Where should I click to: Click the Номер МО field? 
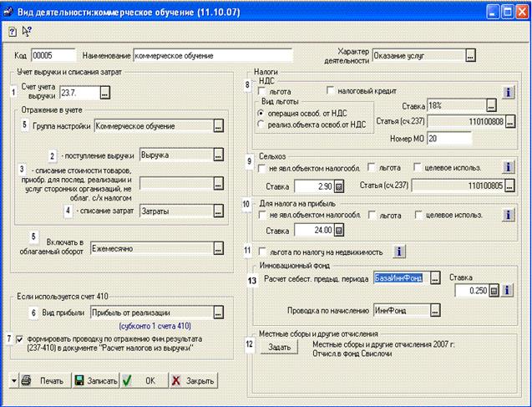[449, 139]
